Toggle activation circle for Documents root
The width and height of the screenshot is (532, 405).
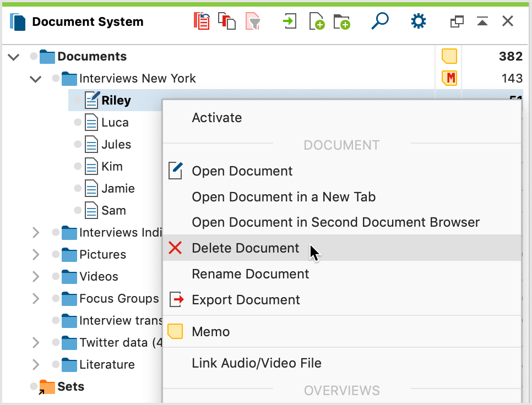point(34,56)
